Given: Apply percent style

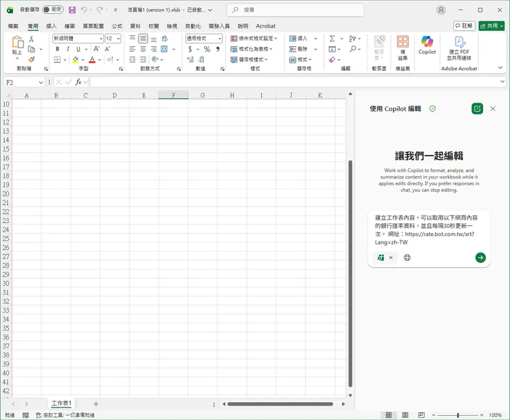Looking at the screenshot, I should [x=207, y=50].
